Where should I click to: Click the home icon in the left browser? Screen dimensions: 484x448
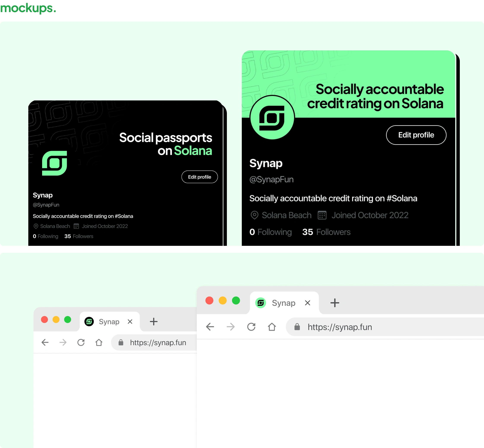click(99, 343)
